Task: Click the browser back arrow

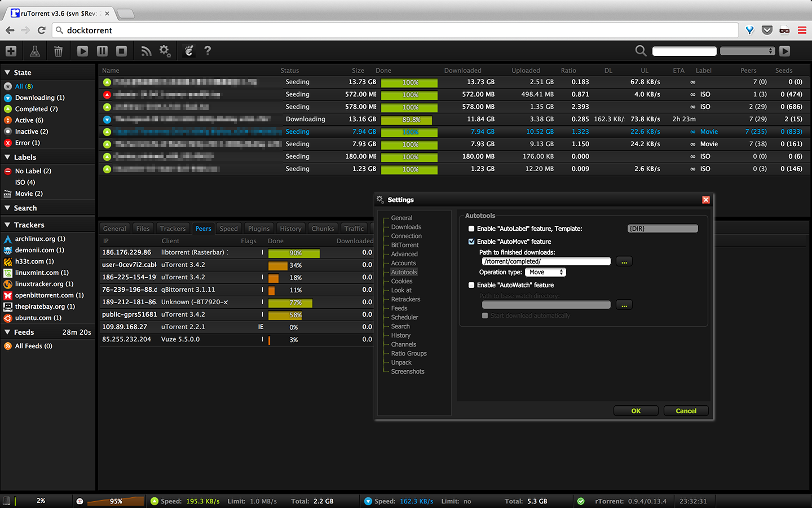Action: 10,30
